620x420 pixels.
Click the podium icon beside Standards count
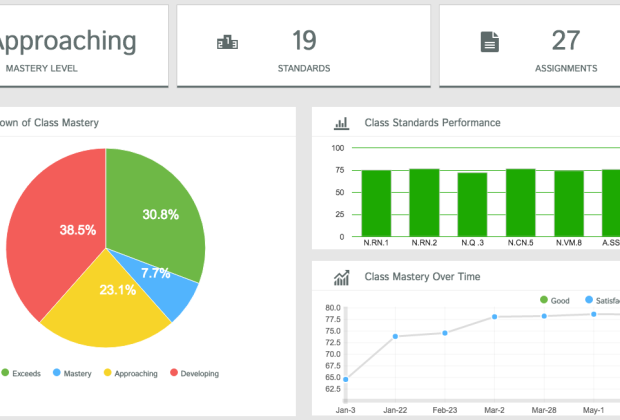tap(227, 42)
